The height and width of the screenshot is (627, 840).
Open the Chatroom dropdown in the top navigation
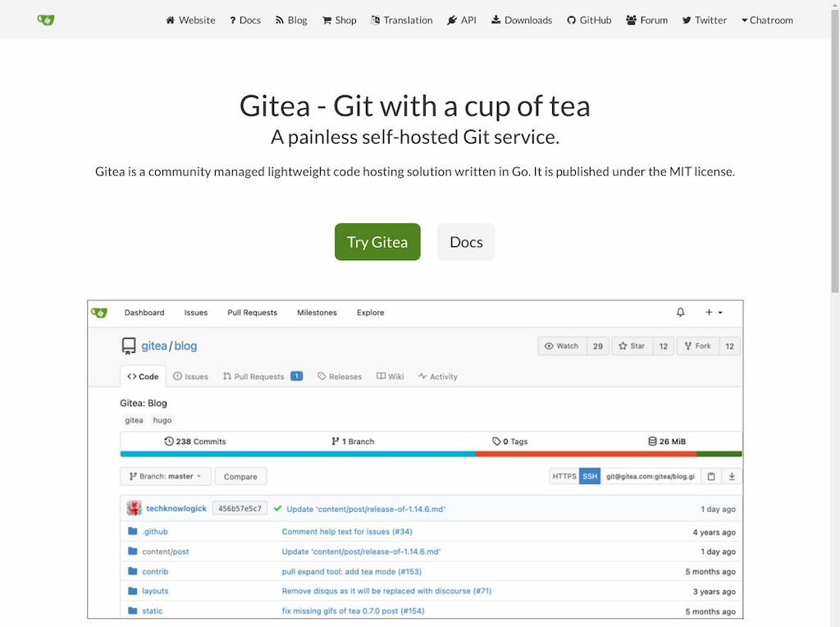coord(767,20)
